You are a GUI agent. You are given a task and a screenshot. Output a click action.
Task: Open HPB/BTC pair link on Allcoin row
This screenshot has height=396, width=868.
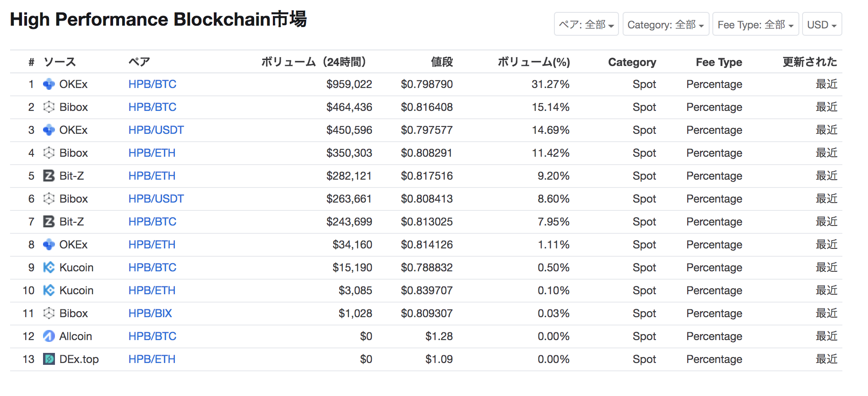[x=152, y=336]
